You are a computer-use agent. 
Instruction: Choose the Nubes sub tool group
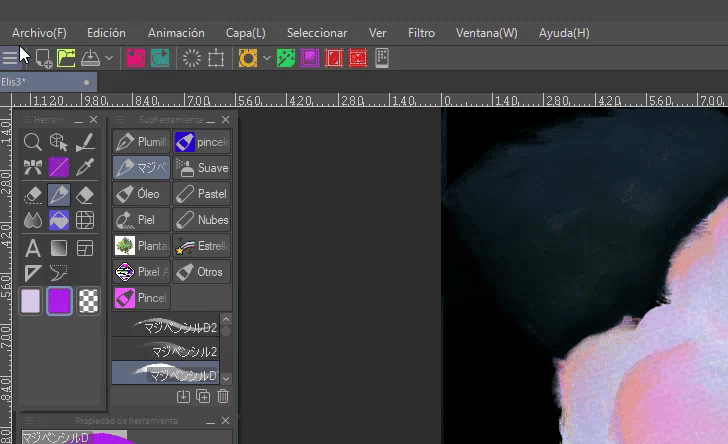(x=202, y=220)
